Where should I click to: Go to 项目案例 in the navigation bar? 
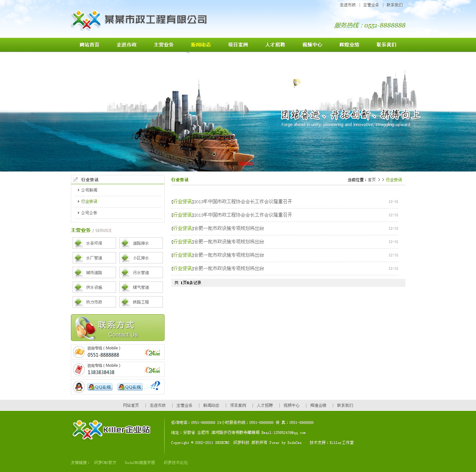238,45
